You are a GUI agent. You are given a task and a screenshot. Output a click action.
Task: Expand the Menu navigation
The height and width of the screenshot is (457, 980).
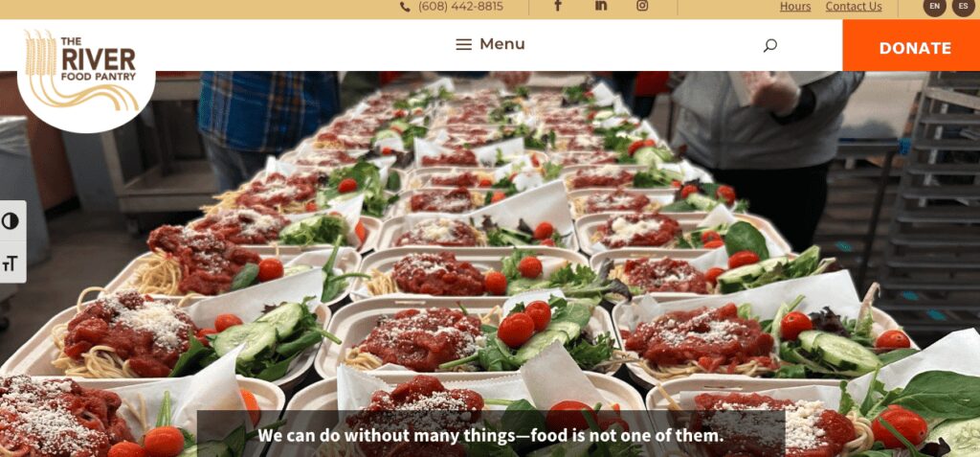point(491,44)
